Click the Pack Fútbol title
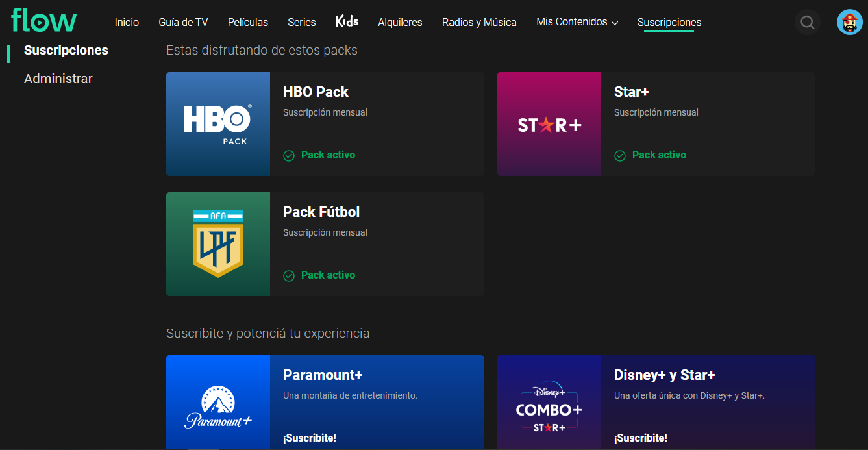 [x=321, y=212]
